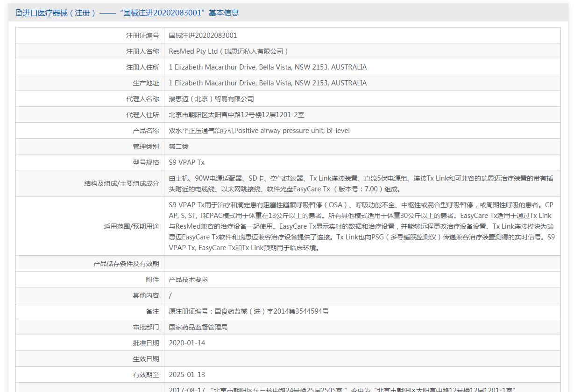Viewport: 574px width, 392px height.
Task: Open the 产品技术要求 attachment
Action: tap(188, 280)
